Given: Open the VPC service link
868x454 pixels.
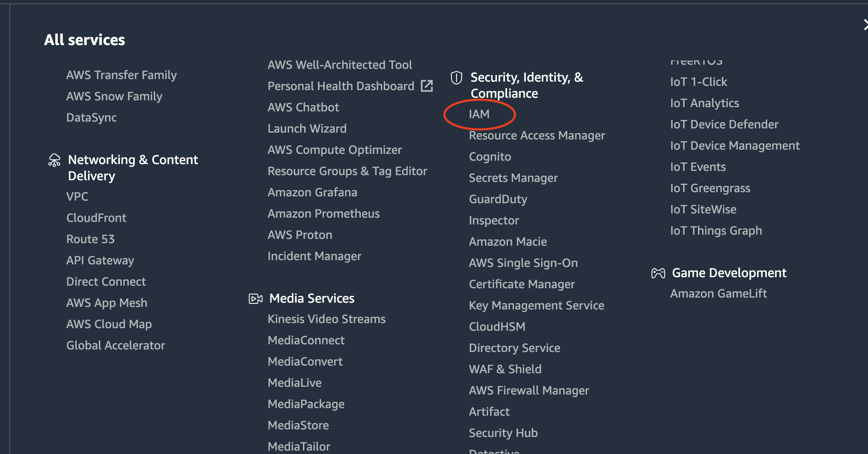Looking at the screenshot, I should (77, 197).
